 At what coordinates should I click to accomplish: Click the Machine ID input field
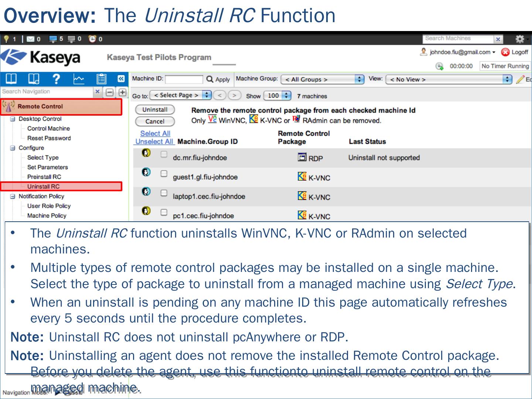pyautogui.click(x=184, y=79)
